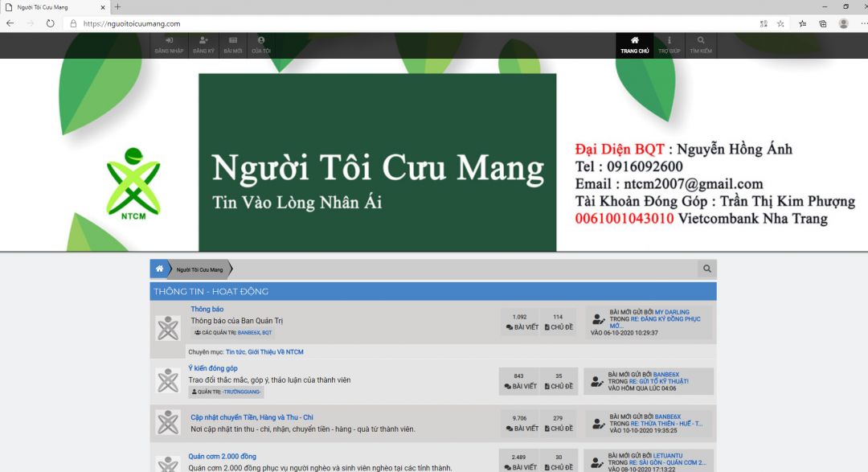The width and height of the screenshot is (868, 472).
Task: Open the browser Collections icon
Action: (822, 23)
